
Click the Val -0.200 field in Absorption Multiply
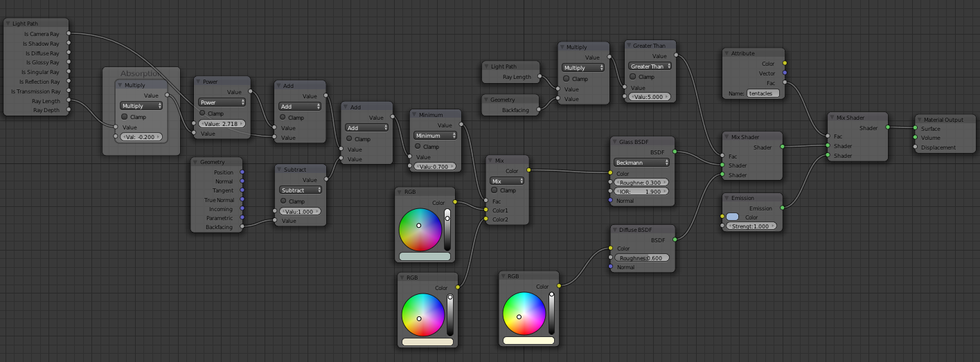click(x=141, y=137)
